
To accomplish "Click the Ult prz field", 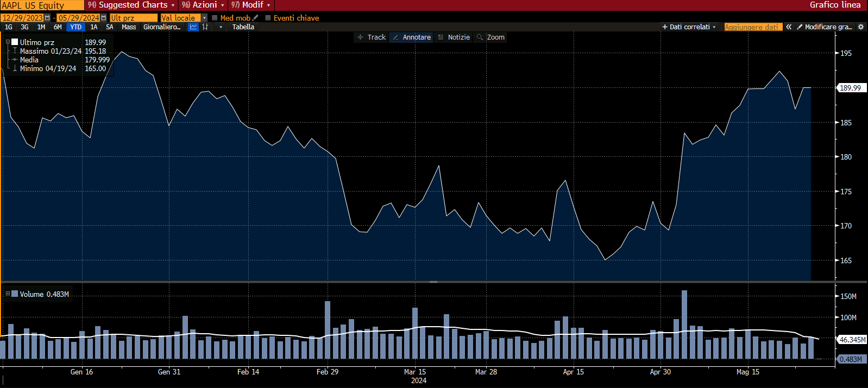I will point(134,18).
